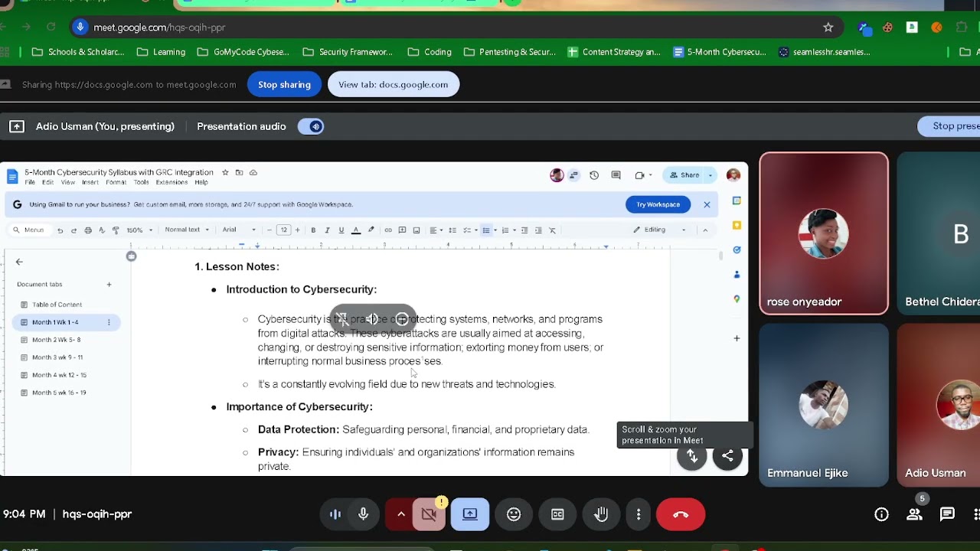Open Month 1 Wk 1-4 tab options
The height and width of the screenshot is (551, 980).
click(109, 322)
